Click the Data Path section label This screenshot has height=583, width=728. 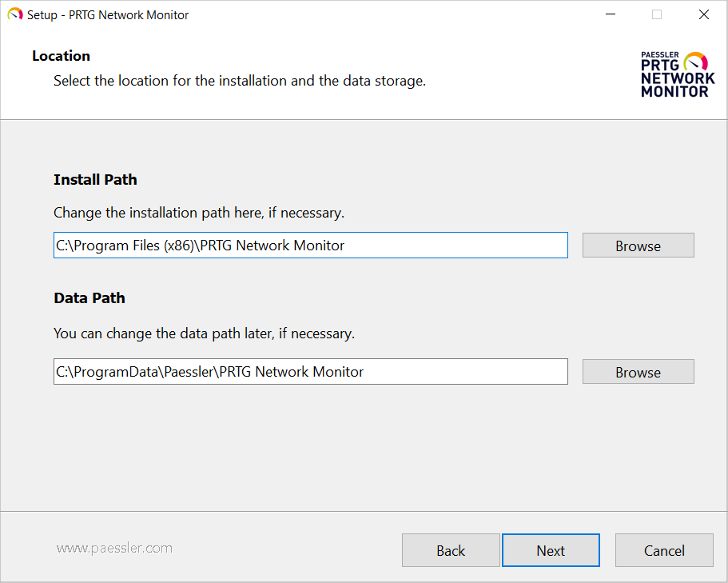tap(90, 298)
